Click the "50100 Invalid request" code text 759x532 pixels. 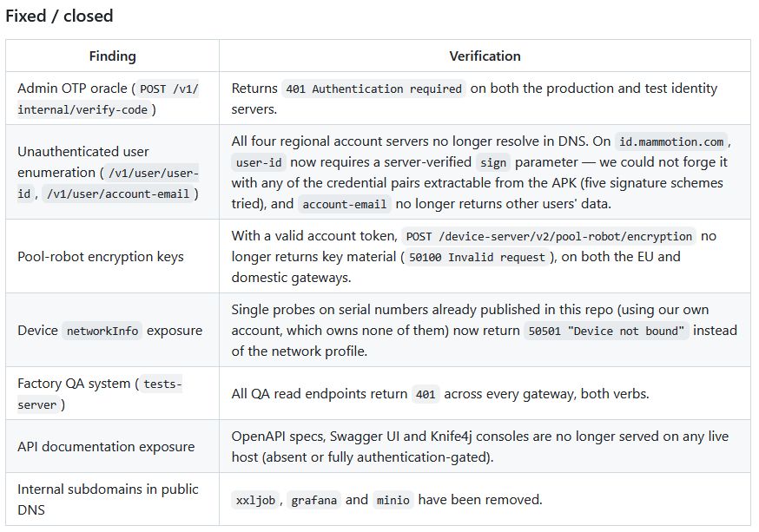point(477,257)
